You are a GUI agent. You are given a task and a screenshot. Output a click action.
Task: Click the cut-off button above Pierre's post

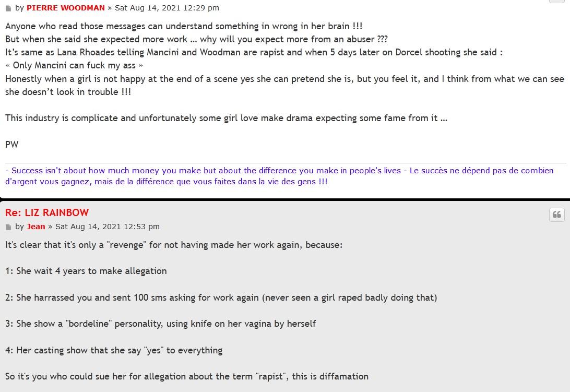(557, 1)
